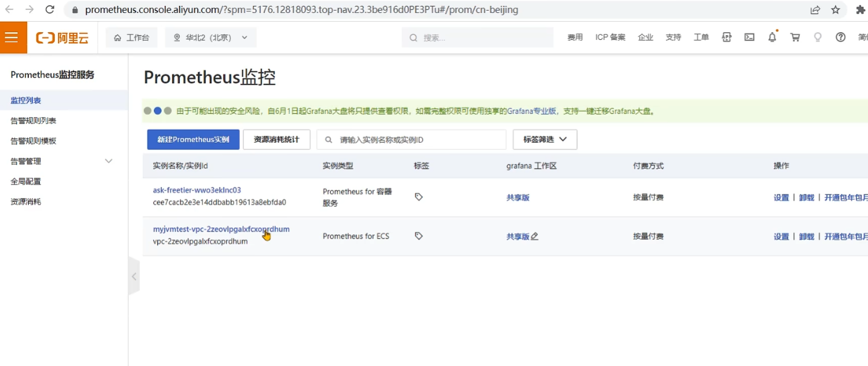
Task: Open the 费用 top menu
Action: [x=575, y=37]
